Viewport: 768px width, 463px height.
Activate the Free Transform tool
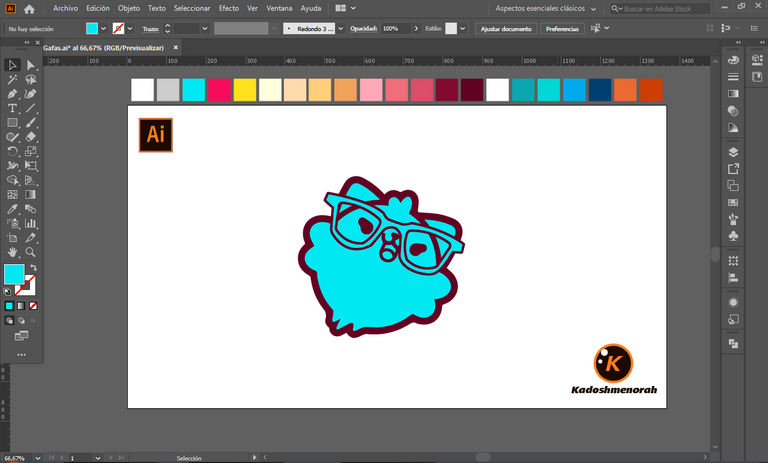[x=30, y=166]
